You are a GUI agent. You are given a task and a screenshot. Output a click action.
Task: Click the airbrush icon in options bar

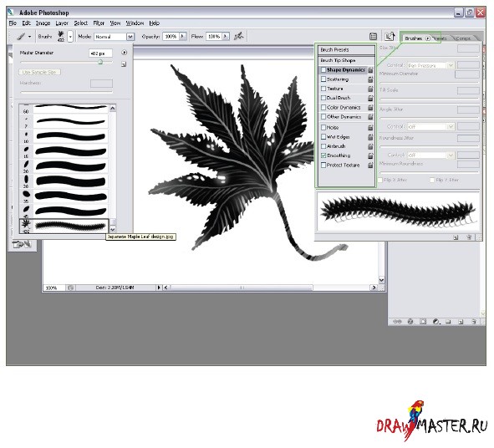pos(238,36)
